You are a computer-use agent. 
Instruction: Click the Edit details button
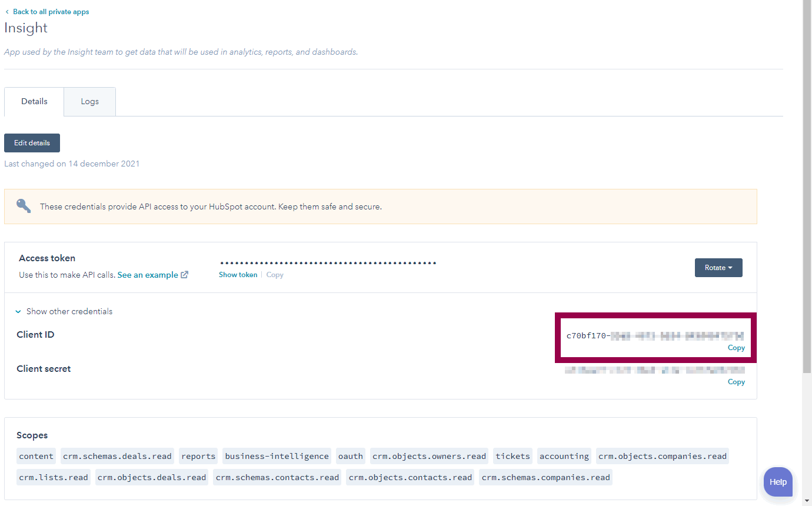pos(32,142)
